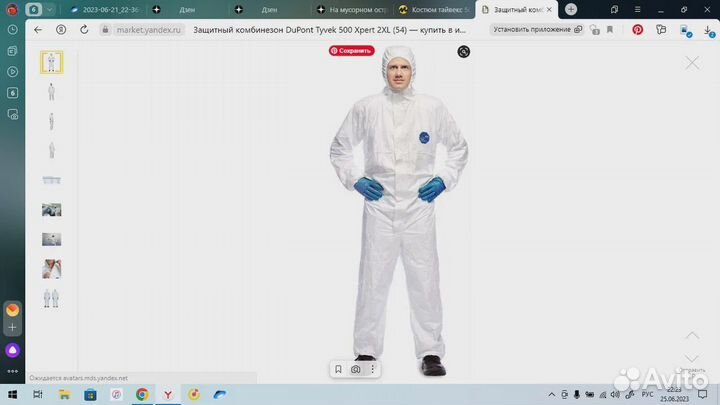Close the image gallery overlay
720x405 pixels.
click(692, 63)
